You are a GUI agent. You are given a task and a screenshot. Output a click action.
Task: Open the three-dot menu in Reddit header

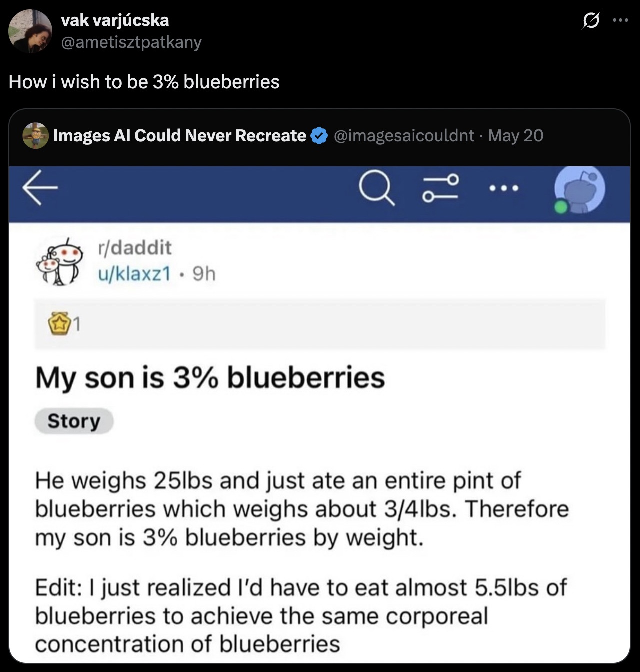click(x=504, y=189)
